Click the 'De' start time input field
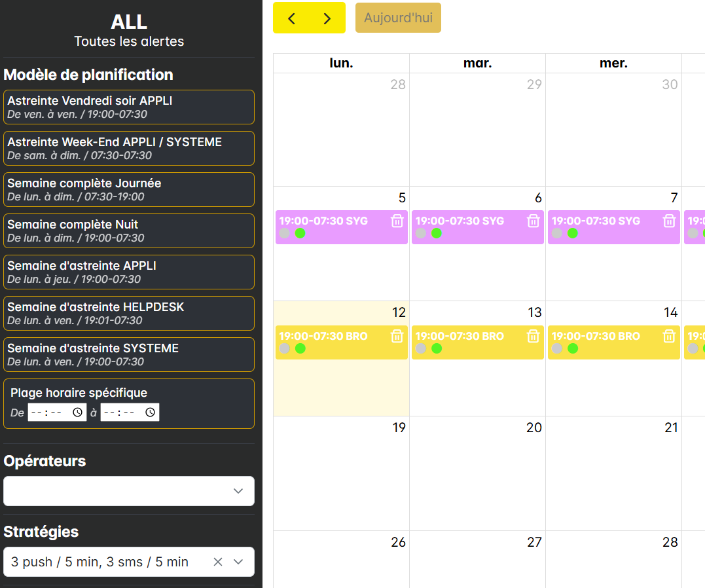 click(57, 412)
